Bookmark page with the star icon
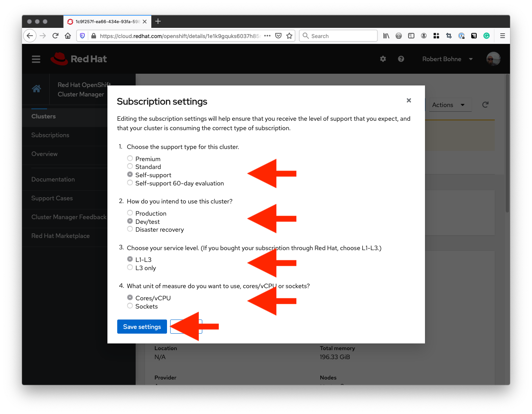The height and width of the screenshot is (414, 532). click(289, 36)
